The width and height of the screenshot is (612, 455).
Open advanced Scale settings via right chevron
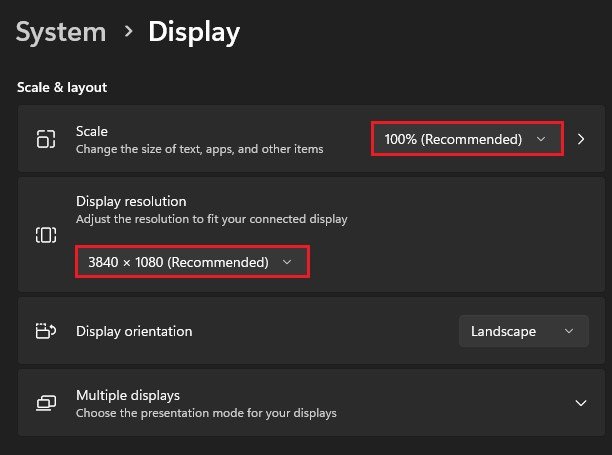click(582, 140)
